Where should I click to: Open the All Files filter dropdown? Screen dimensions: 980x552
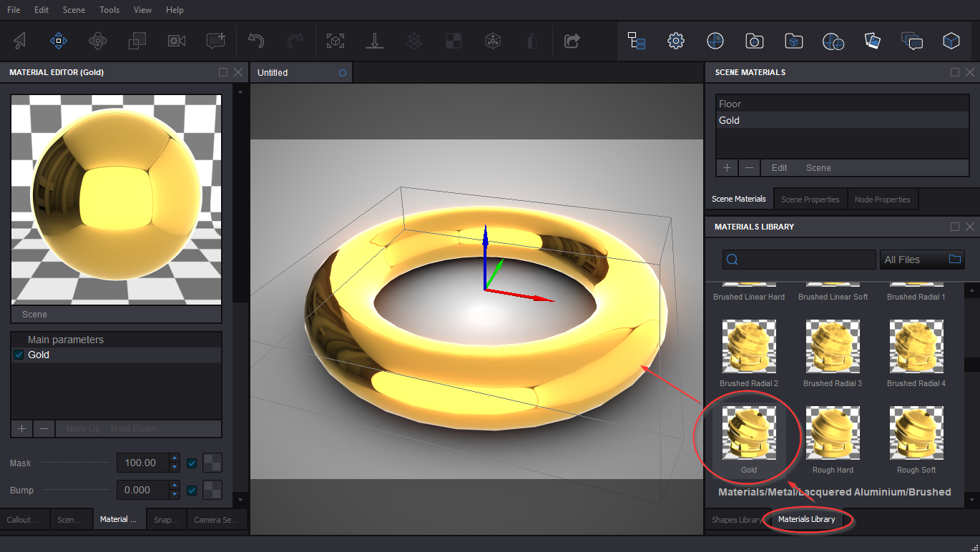pyautogui.click(x=922, y=259)
